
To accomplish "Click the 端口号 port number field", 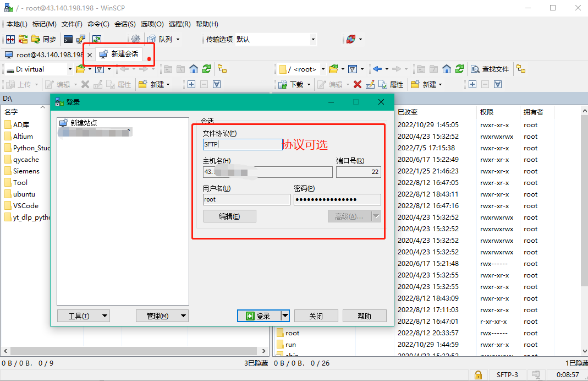I will pos(359,172).
